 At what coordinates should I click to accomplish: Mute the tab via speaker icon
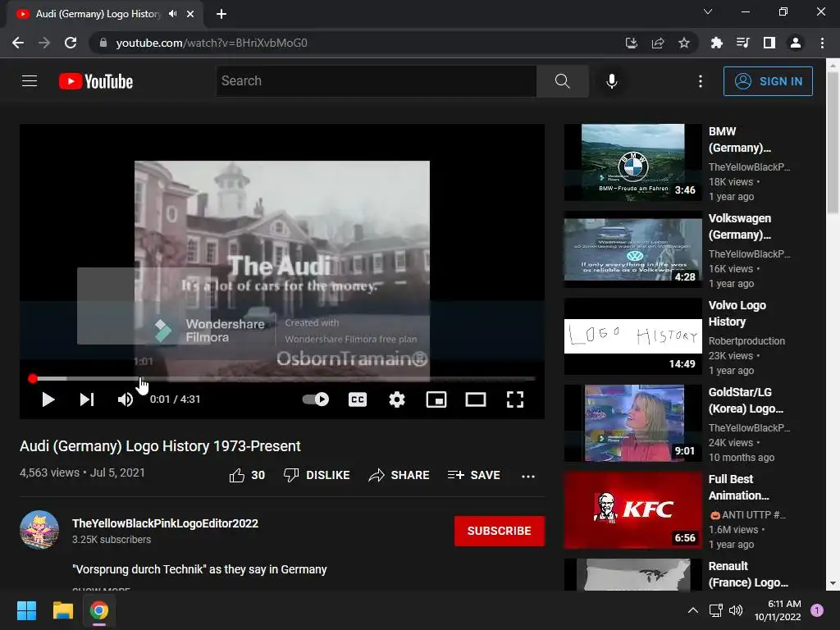coord(172,14)
